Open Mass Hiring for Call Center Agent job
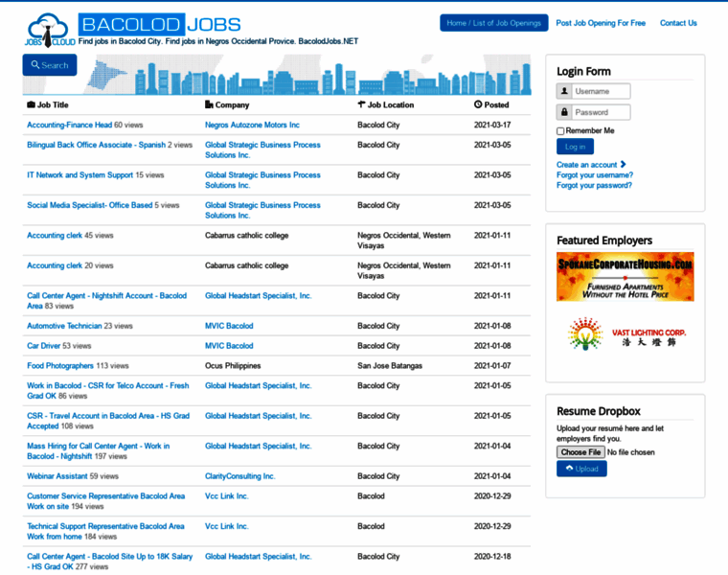This screenshot has height=575, width=728. coord(98,451)
